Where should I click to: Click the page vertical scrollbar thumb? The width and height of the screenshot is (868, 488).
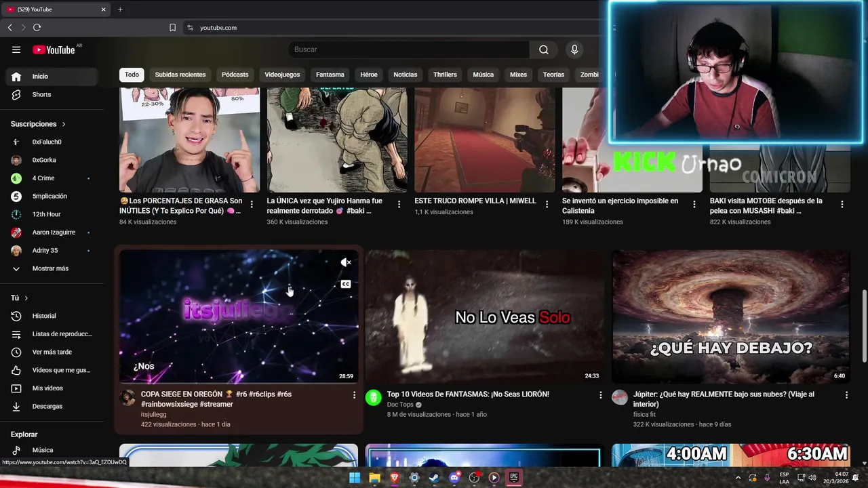(x=864, y=325)
